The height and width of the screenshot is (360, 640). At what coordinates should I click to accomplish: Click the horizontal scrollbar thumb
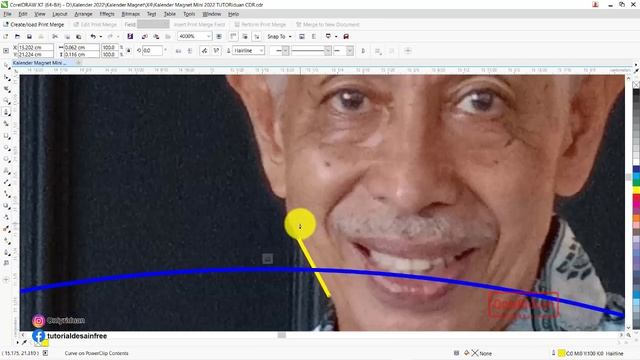[x=282, y=335]
